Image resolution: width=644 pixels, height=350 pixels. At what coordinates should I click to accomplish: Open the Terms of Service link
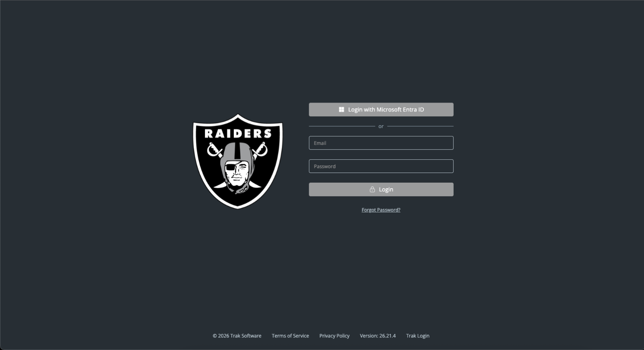(290, 336)
